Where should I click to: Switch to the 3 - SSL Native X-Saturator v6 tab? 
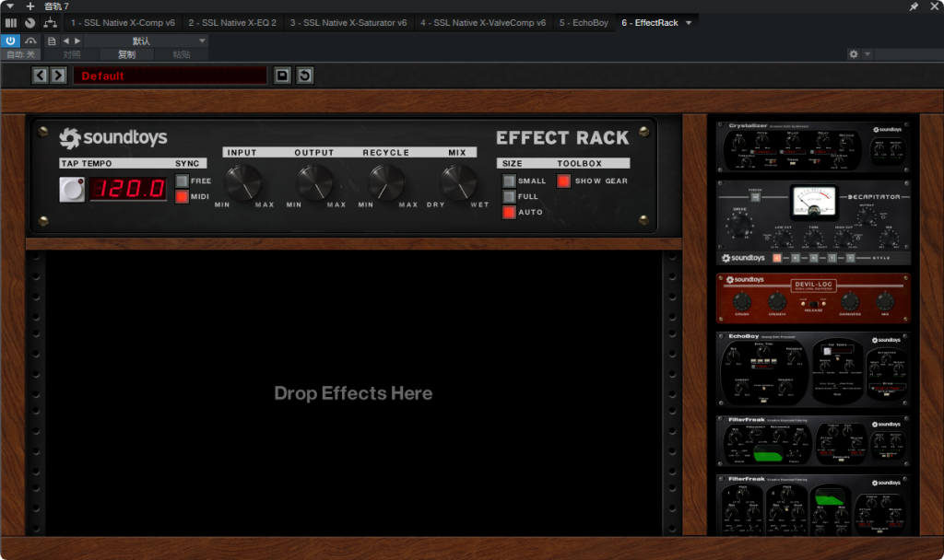coord(348,23)
